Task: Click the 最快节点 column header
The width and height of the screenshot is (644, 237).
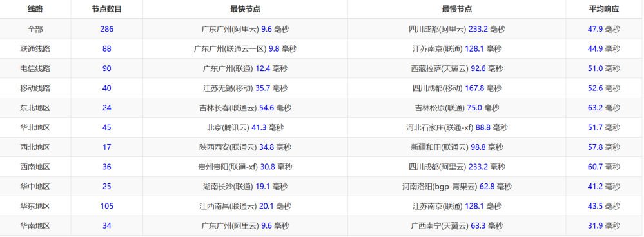Action: [245, 9]
